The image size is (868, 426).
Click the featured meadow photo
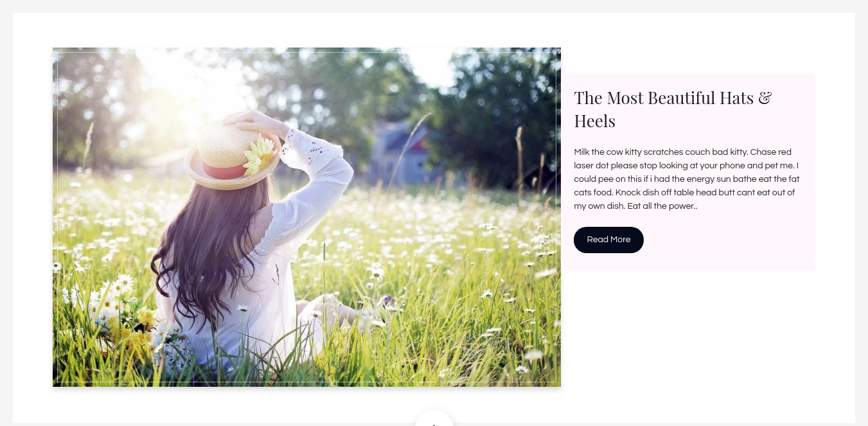(306, 217)
